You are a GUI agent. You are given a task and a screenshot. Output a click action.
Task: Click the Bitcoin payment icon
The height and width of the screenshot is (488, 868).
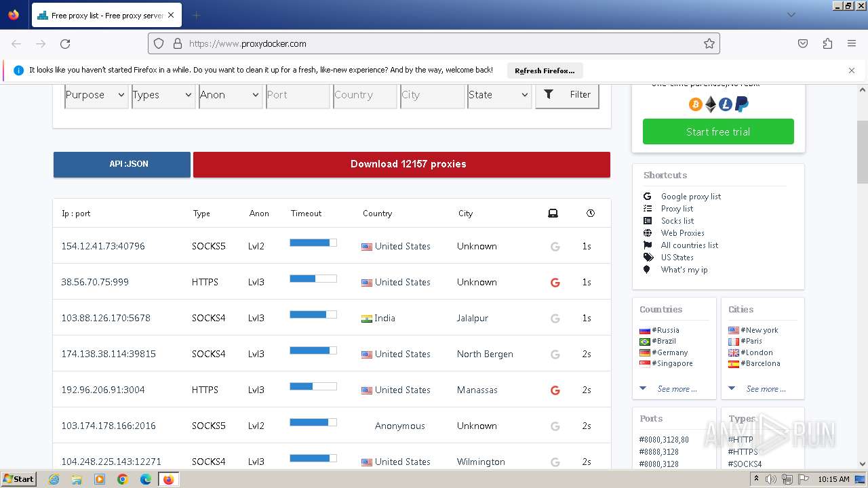coord(695,104)
